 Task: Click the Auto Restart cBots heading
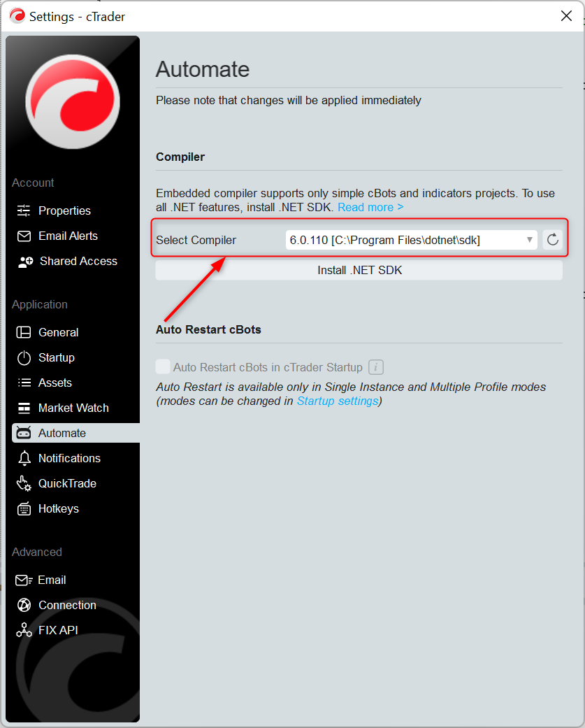tap(208, 329)
